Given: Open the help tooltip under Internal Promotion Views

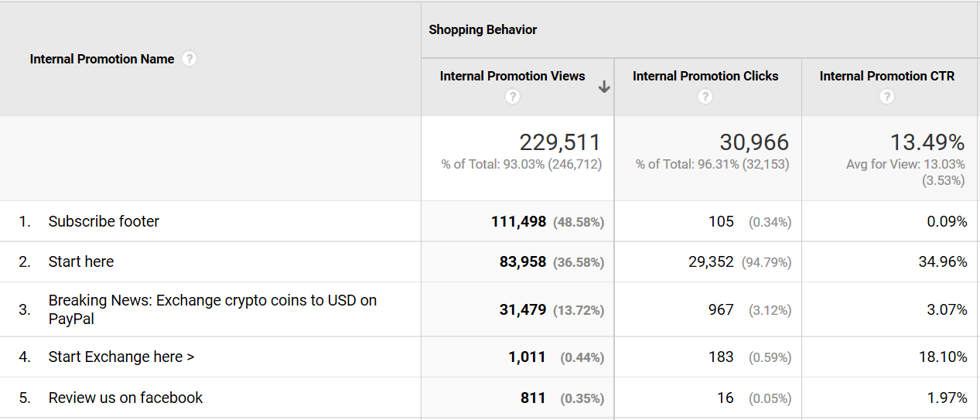Looking at the screenshot, I should tap(512, 97).
